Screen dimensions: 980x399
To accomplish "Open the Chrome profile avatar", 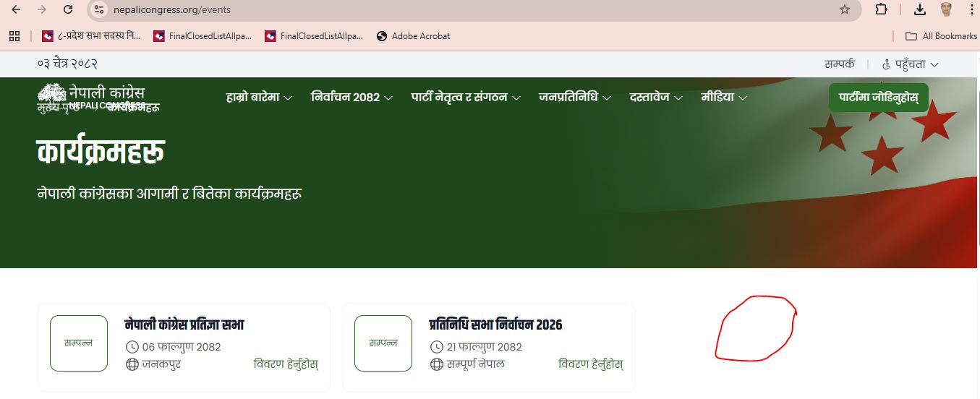I will pyautogui.click(x=946, y=9).
